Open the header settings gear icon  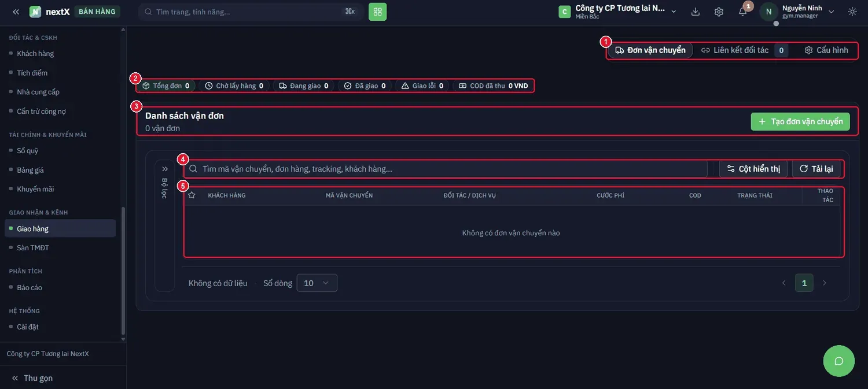pos(719,12)
